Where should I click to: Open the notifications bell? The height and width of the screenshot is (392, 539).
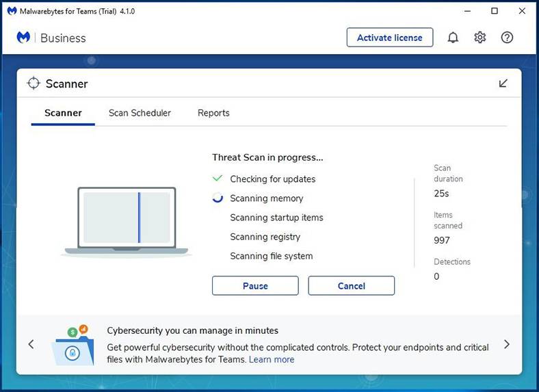tap(453, 38)
